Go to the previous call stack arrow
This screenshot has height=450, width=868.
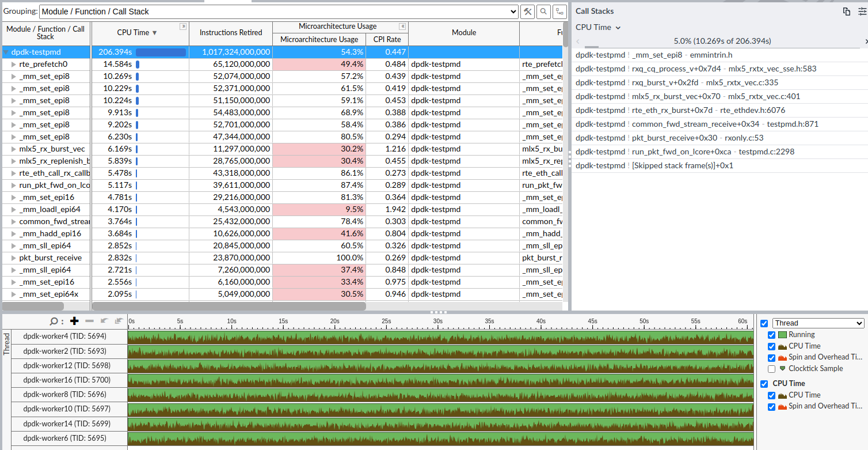click(x=578, y=41)
